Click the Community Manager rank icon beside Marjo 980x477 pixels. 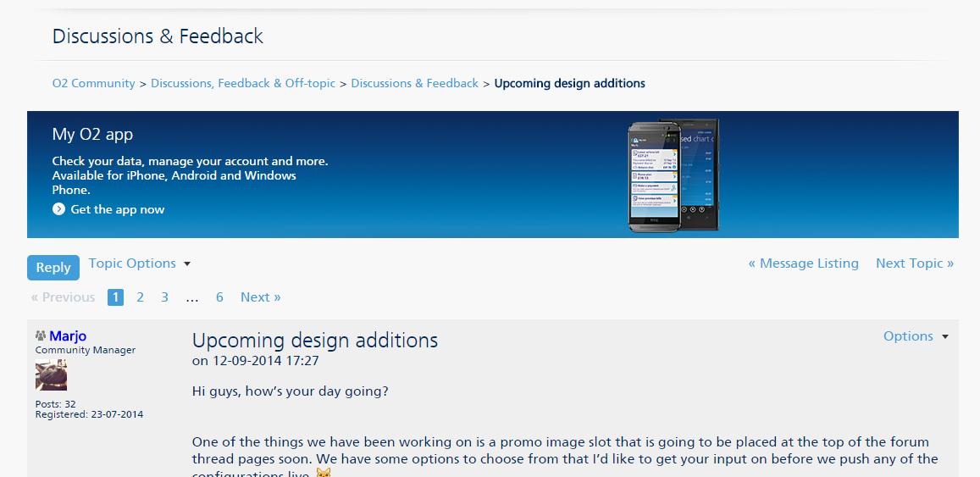41,336
